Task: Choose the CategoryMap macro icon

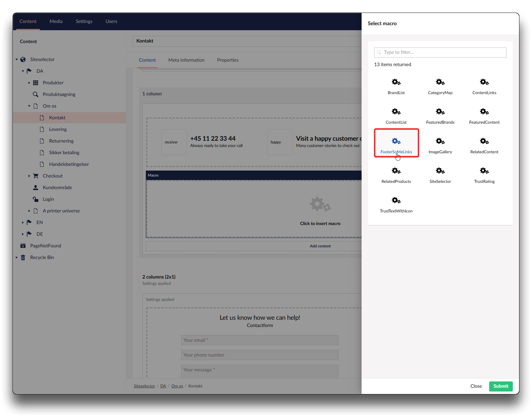Action: click(440, 82)
